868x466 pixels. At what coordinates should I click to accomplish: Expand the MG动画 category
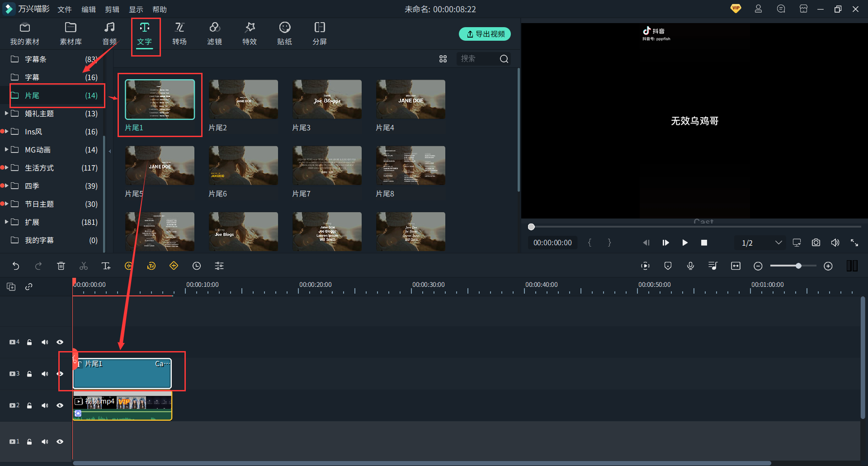(x=7, y=149)
